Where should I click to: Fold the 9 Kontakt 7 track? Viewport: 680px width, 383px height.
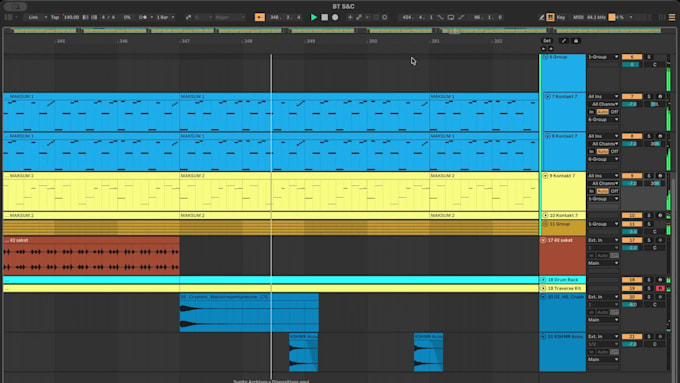pos(546,176)
